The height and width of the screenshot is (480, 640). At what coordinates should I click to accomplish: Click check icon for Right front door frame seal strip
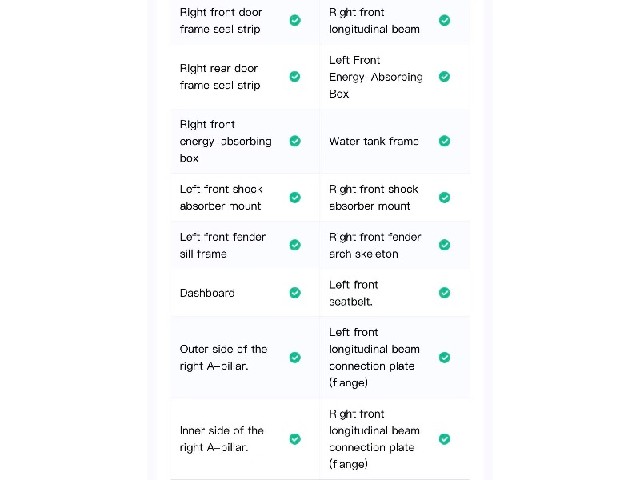pos(295,20)
